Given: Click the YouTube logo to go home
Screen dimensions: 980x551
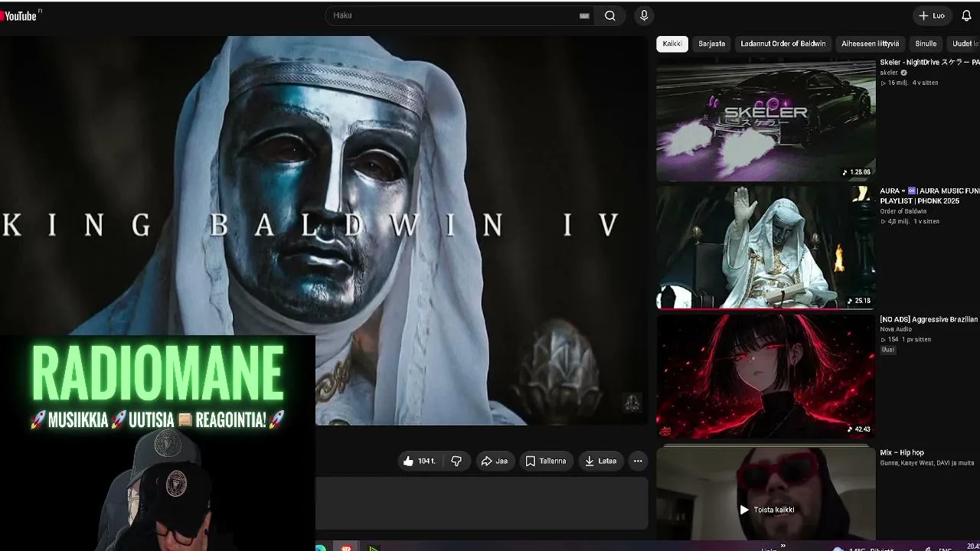Looking at the screenshot, I should point(18,15).
